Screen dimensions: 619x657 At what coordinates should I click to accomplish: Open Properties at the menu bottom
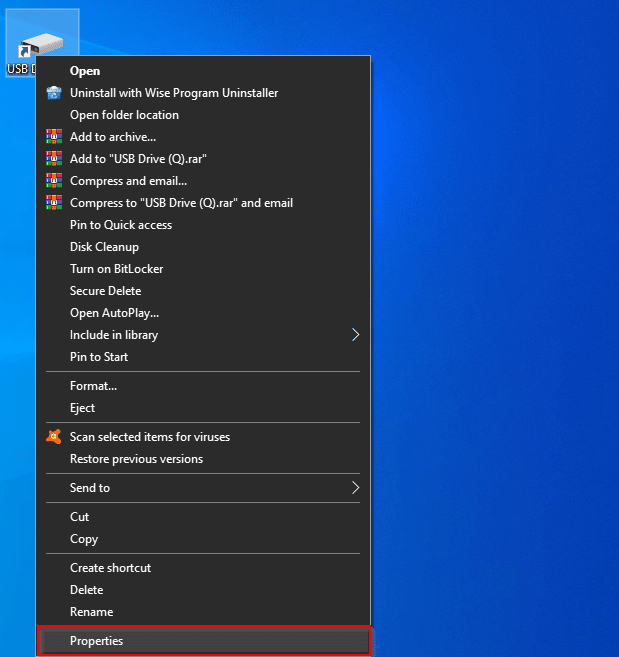point(97,641)
